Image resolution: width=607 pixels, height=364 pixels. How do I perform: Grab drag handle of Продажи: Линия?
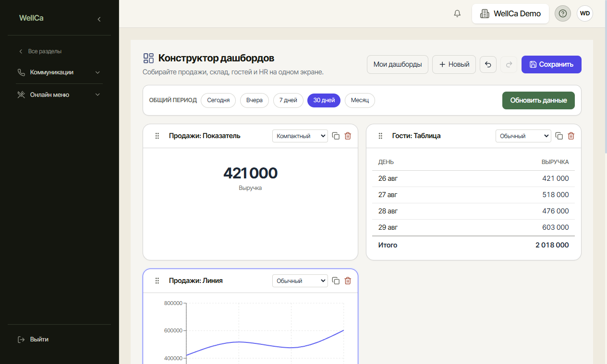coord(157,281)
